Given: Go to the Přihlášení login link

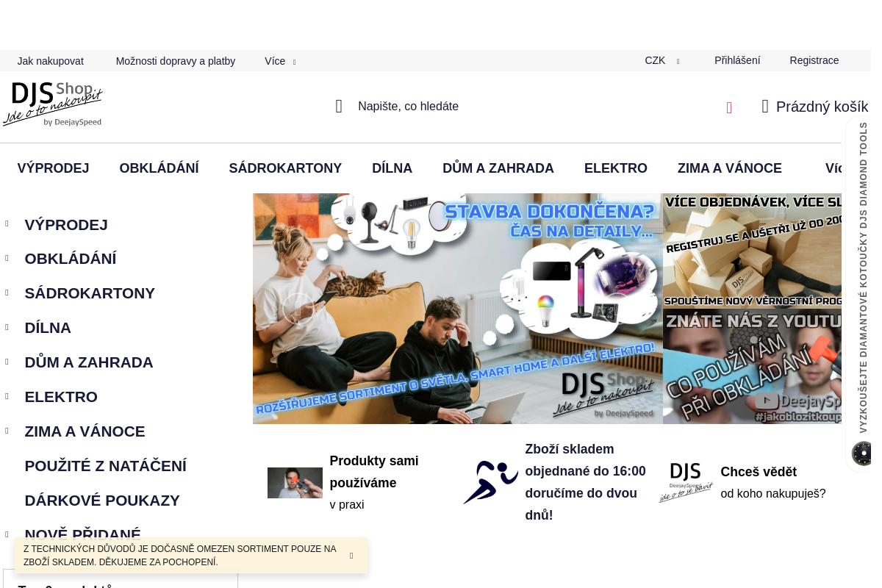Looking at the screenshot, I should [x=737, y=61].
